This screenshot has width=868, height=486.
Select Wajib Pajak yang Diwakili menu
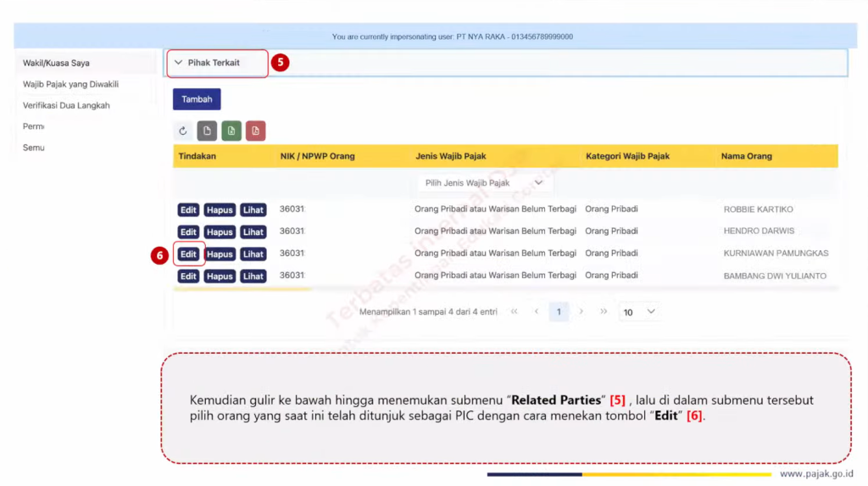tap(70, 84)
